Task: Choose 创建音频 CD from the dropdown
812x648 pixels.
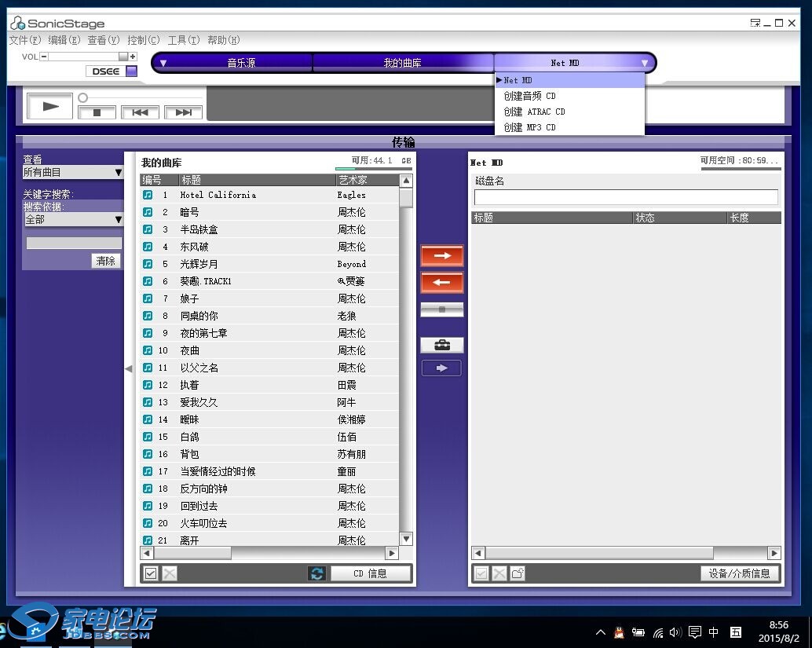Action: tap(569, 96)
